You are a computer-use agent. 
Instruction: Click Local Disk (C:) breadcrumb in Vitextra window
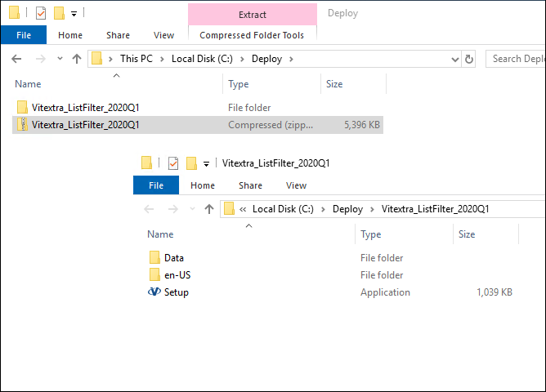click(283, 209)
